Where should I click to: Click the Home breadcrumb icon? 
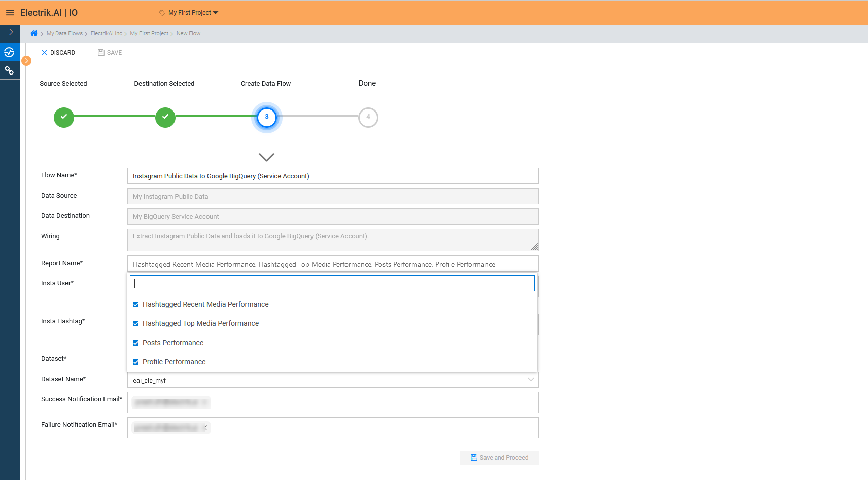33,33
